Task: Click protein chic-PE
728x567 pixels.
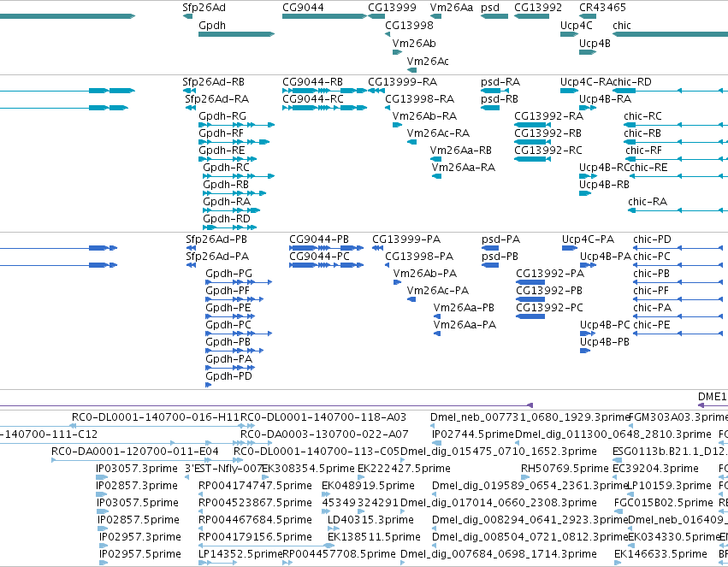Action: (651, 325)
